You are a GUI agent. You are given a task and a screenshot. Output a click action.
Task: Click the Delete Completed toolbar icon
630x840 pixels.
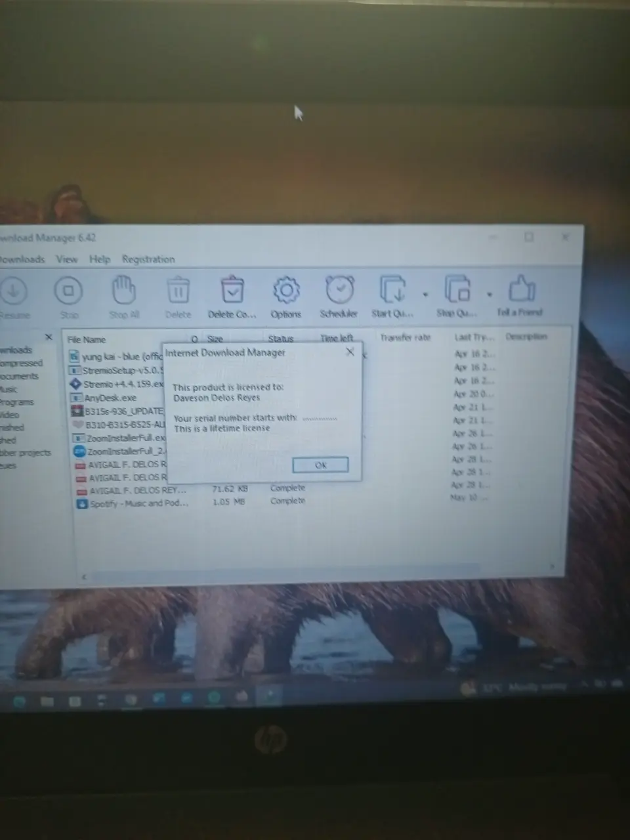coord(232,289)
